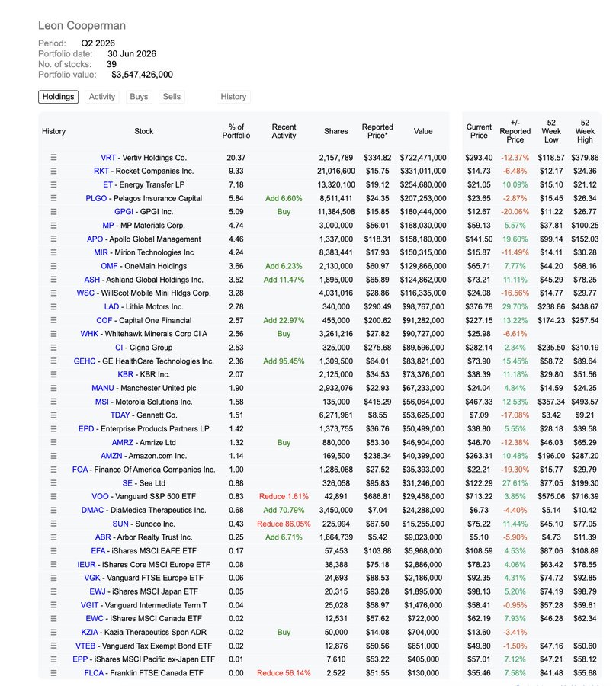This screenshot has height=686, width=616.
Task: Open history icon for Amazon.com row
Action: [x=53, y=456]
